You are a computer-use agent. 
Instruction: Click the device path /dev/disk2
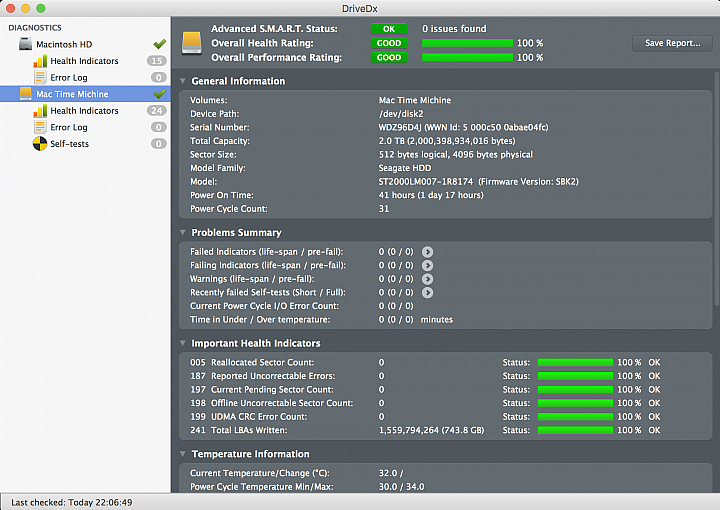pyautogui.click(x=401, y=114)
